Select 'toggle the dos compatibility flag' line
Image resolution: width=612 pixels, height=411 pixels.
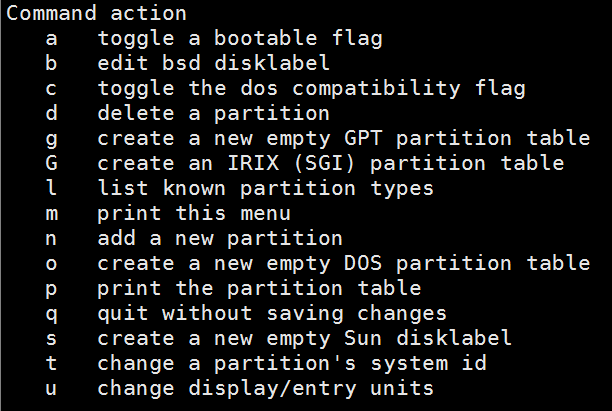pyautogui.click(x=311, y=89)
